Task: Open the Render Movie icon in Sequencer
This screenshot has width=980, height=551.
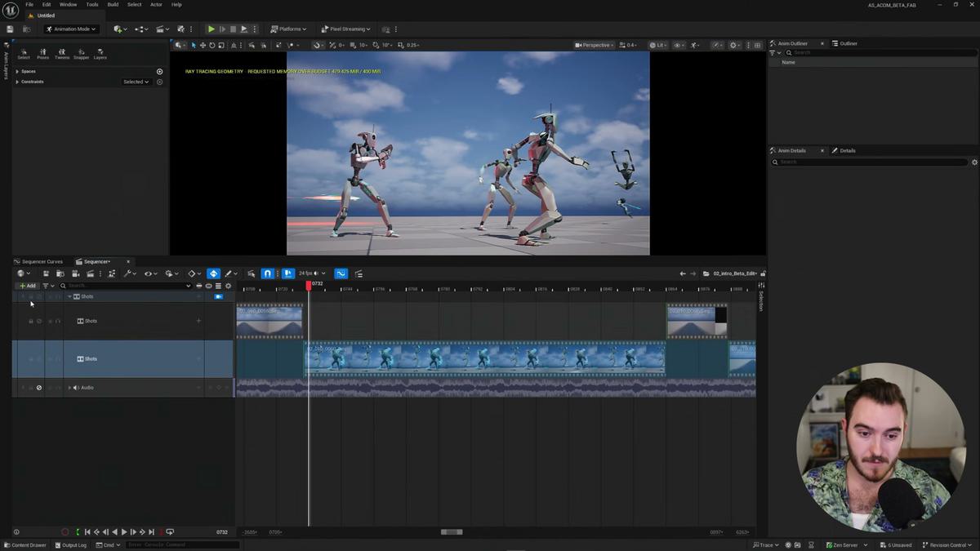Action: click(91, 273)
